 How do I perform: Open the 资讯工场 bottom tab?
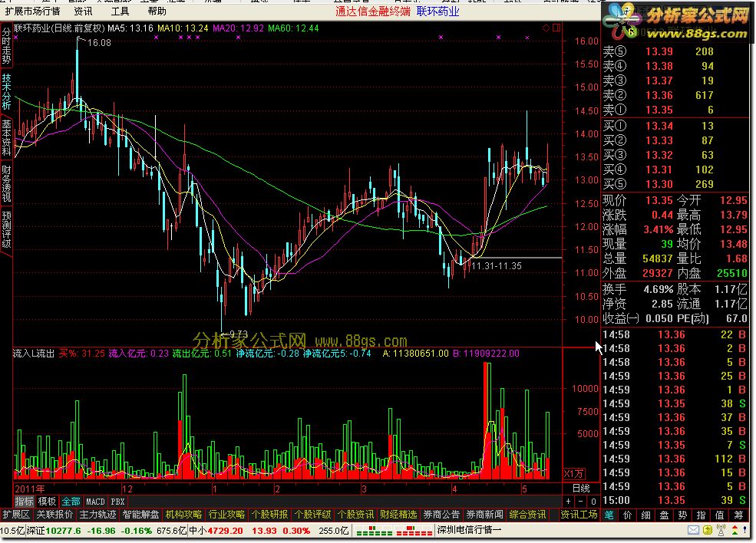tap(579, 515)
